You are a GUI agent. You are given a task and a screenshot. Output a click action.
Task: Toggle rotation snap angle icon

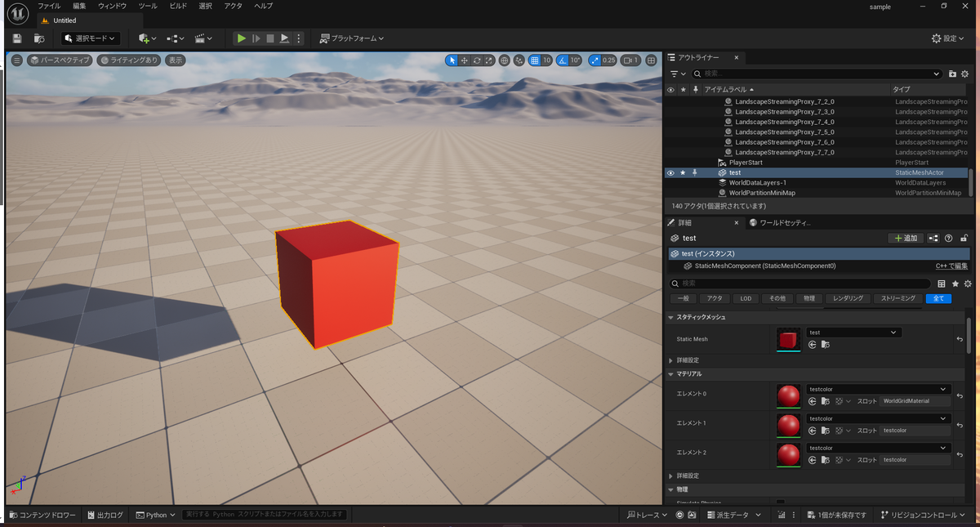pyautogui.click(x=562, y=60)
